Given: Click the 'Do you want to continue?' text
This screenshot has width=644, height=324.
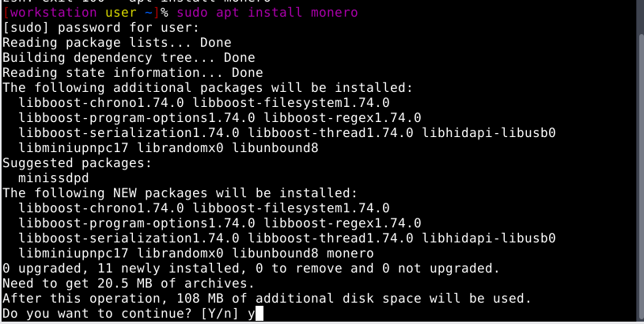Looking at the screenshot, I should (x=89, y=314).
